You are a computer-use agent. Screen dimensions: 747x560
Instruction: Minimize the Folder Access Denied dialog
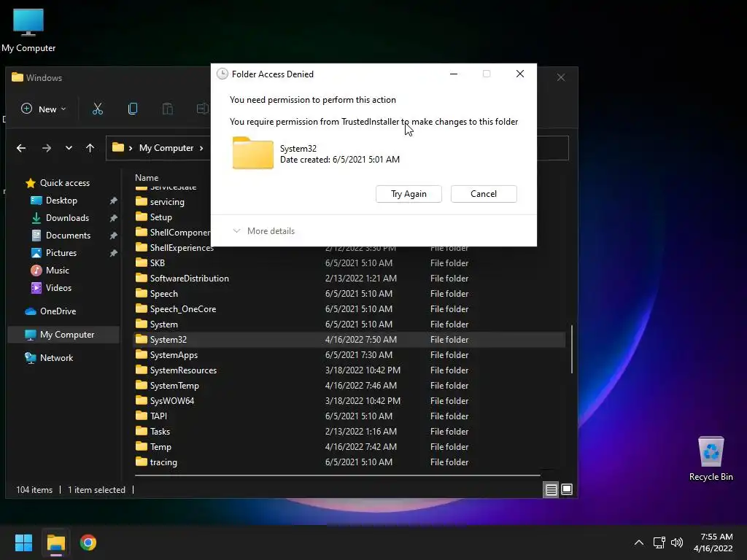point(454,74)
